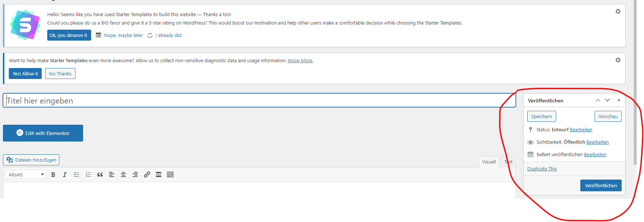Close the diagnostic data notice

pyautogui.click(x=618, y=60)
